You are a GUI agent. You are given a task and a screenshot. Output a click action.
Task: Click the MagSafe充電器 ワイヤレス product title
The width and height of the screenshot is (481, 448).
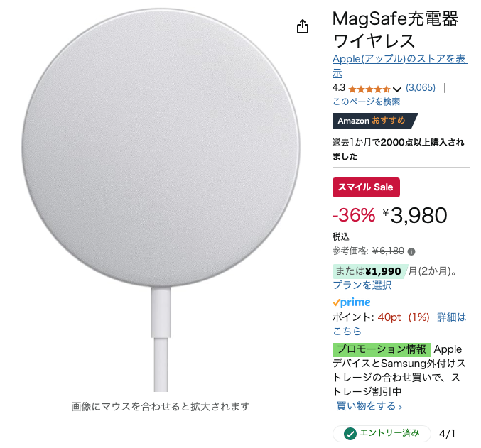point(396,30)
